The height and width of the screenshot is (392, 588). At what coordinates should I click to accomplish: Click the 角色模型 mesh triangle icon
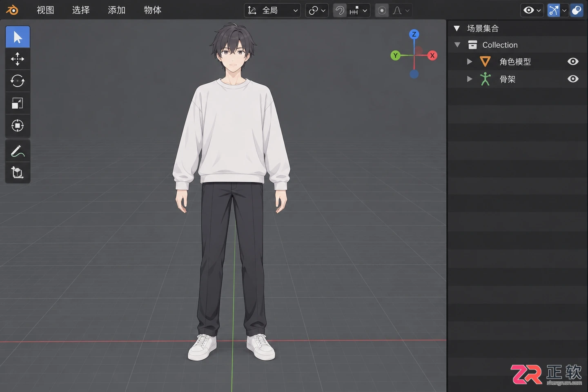[x=485, y=62]
